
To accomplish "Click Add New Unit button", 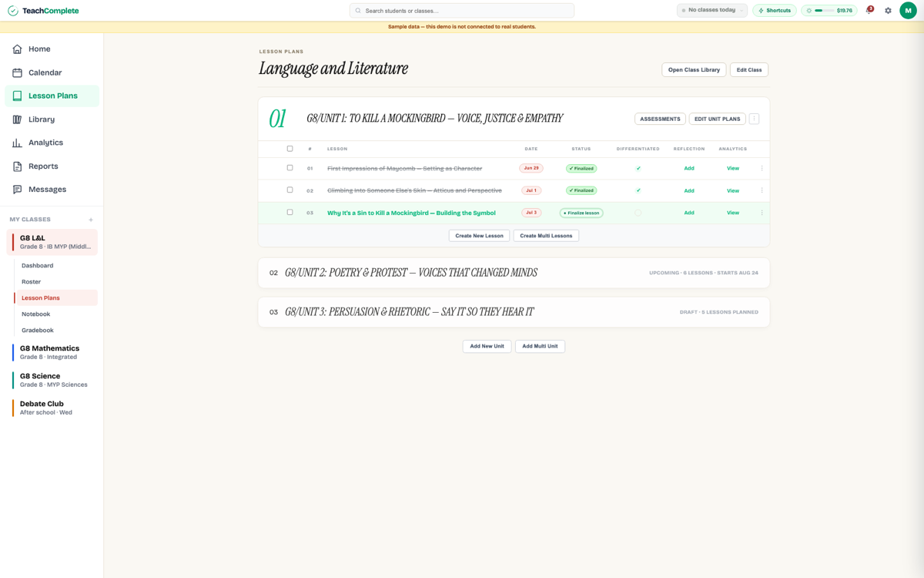I will pos(487,346).
